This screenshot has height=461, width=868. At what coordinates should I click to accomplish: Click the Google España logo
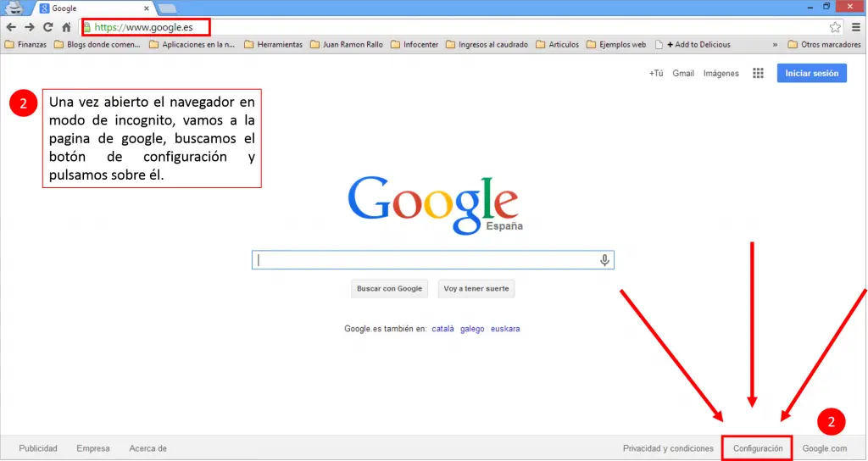435,205
